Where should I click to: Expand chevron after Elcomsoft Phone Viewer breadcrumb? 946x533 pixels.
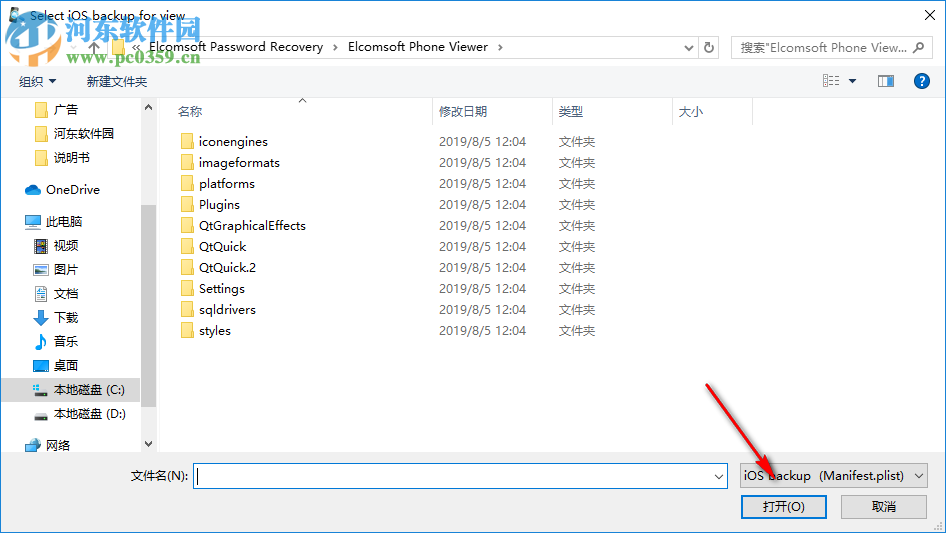pyautogui.click(x=500, y=47)
